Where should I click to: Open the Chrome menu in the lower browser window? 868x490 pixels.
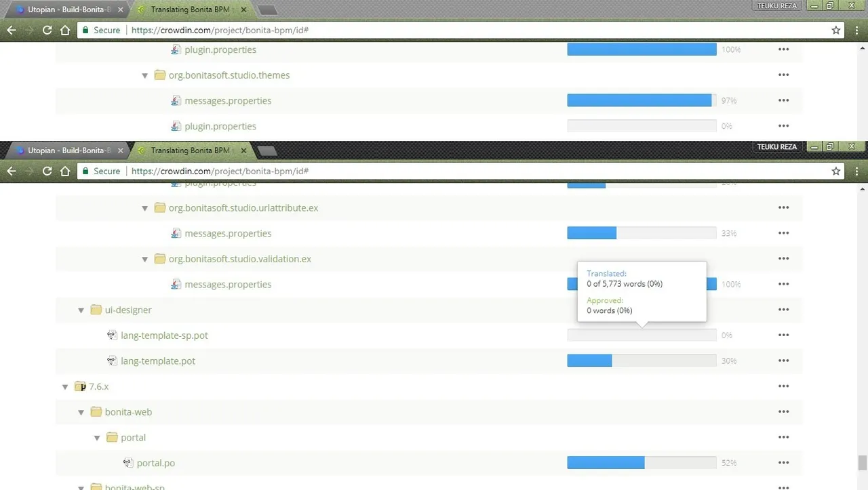pyautogui.click(x=857, y=171)
